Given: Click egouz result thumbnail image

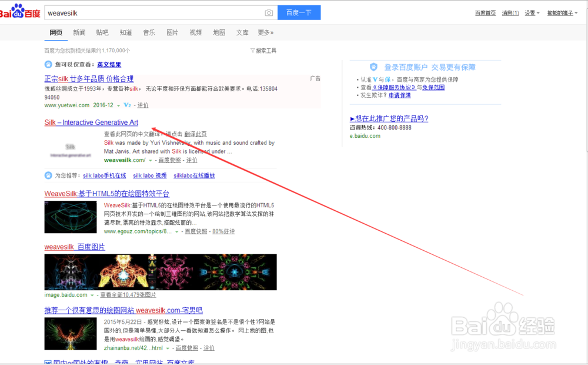Looking at the screenshot, I should coord(71,217).
